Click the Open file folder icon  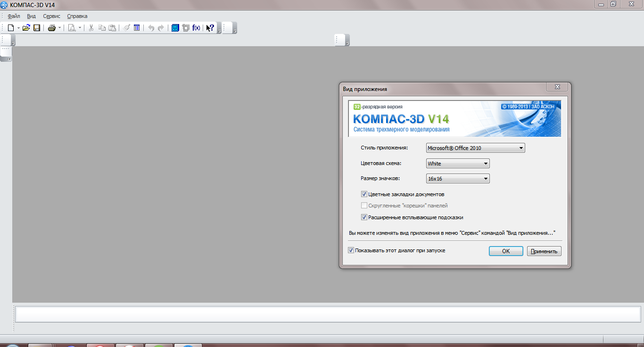(x=26, y=28)
